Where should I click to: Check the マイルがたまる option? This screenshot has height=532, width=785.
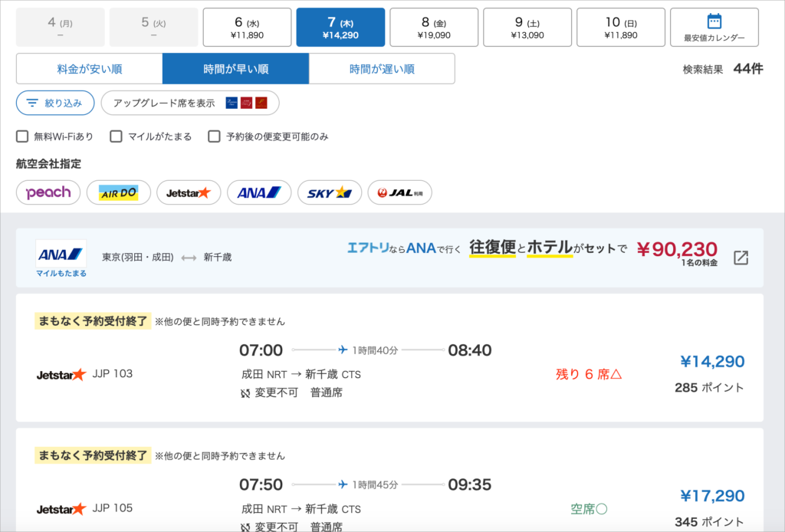click(x=117, y=136)
